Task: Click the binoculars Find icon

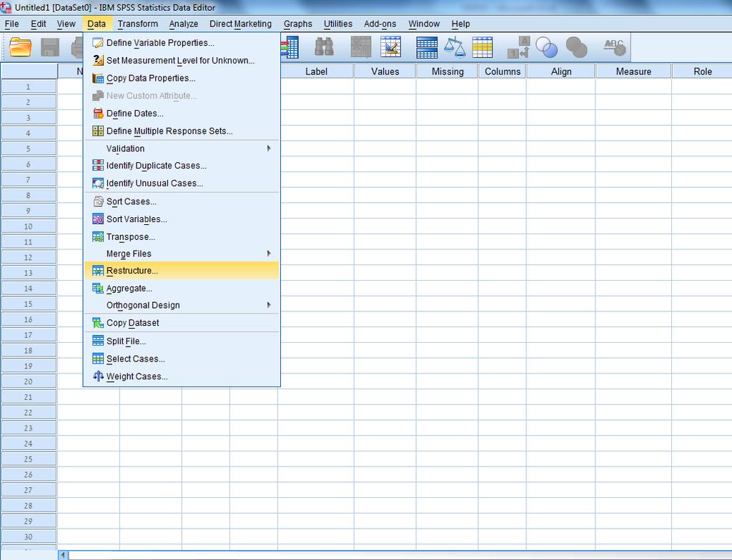Action: tap(324, 47)
